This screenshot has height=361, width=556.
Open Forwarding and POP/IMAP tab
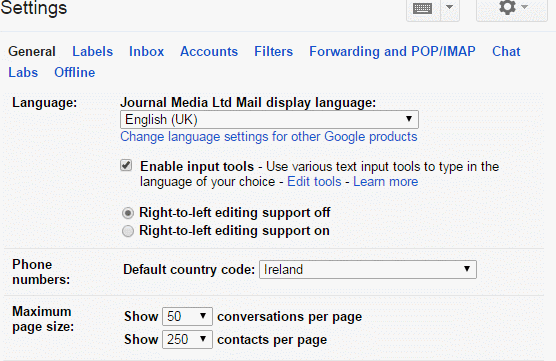tap(392, 51)
